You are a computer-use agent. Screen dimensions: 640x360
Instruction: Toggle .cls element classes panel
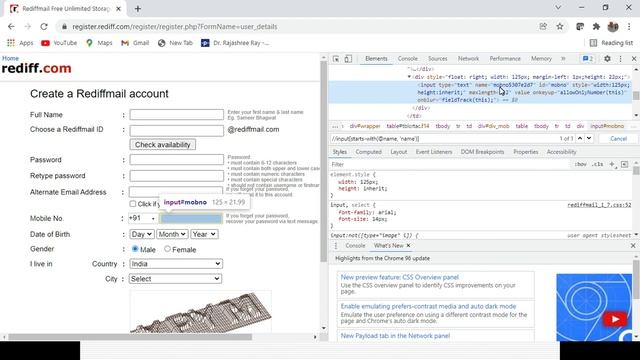(598, 164)
